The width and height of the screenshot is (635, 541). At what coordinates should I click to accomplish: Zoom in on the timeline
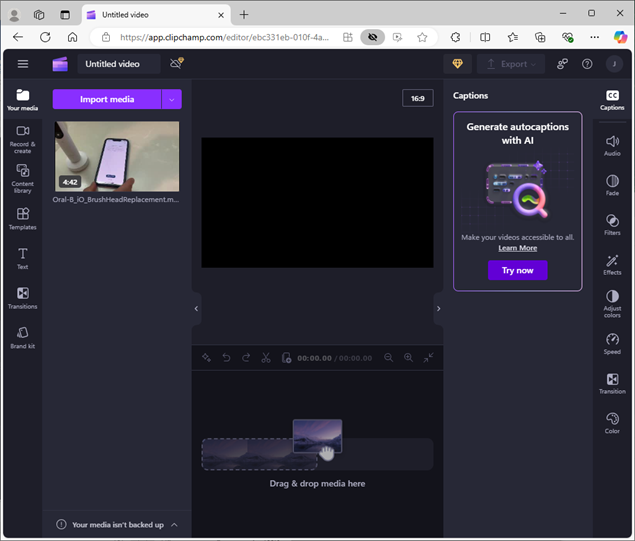click(x=408, y=358)
